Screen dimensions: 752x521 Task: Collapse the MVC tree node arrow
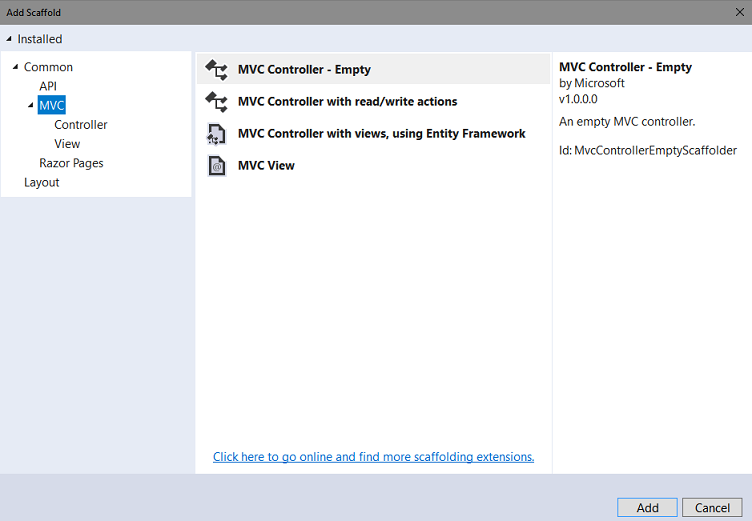point(31,105)
